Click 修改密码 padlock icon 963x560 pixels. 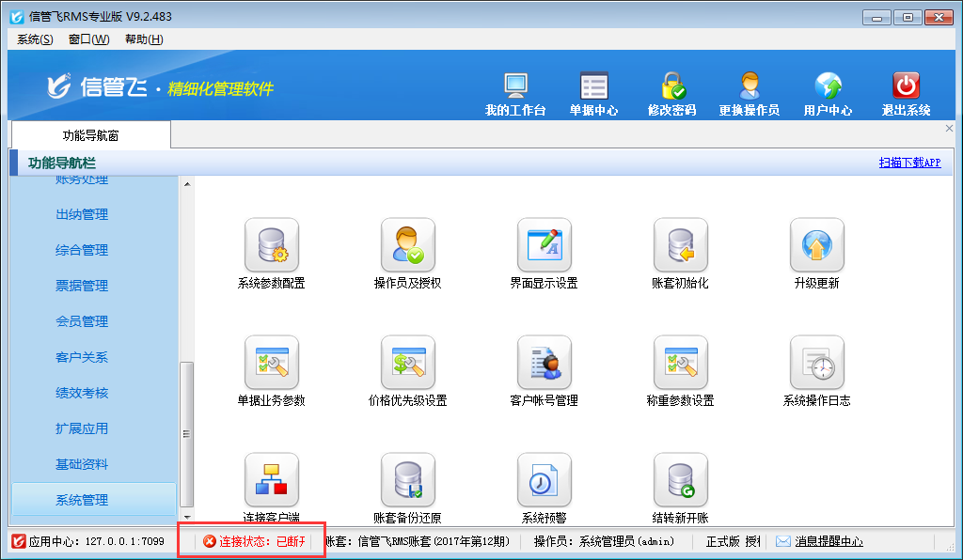point(671,87)
